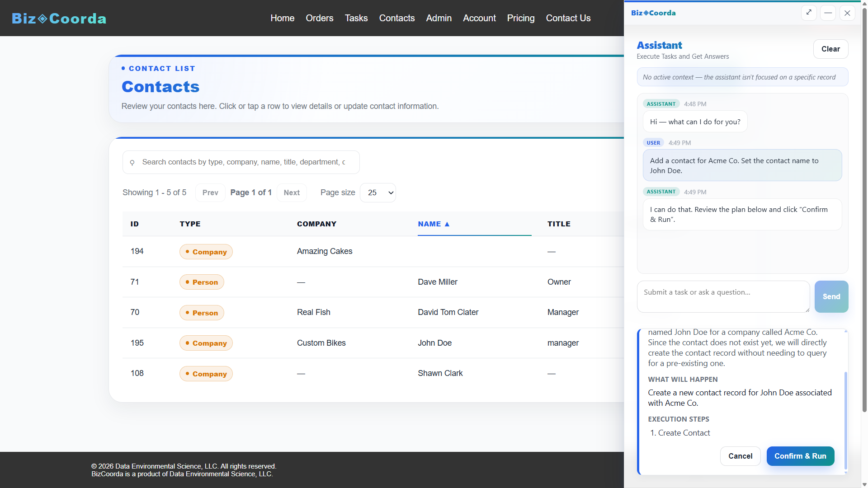Close the assistant panel

pyautogui.click(x=847, y=13)
